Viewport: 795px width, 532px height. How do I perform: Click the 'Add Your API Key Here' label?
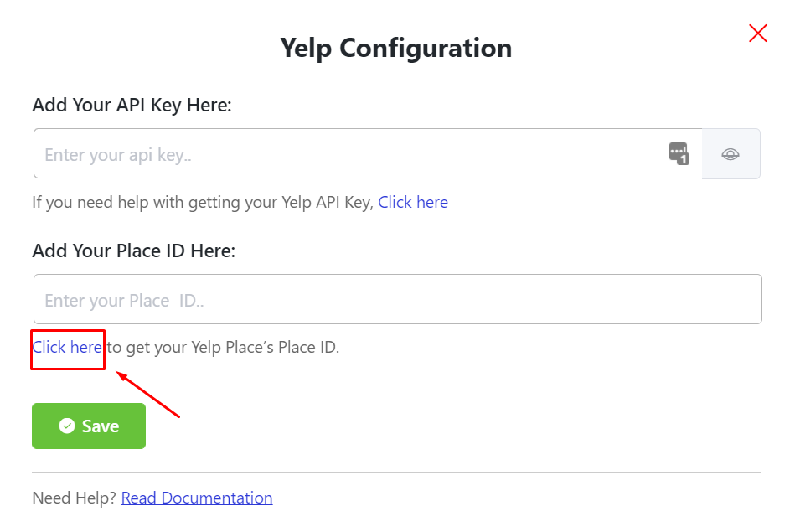pos(132,106)
